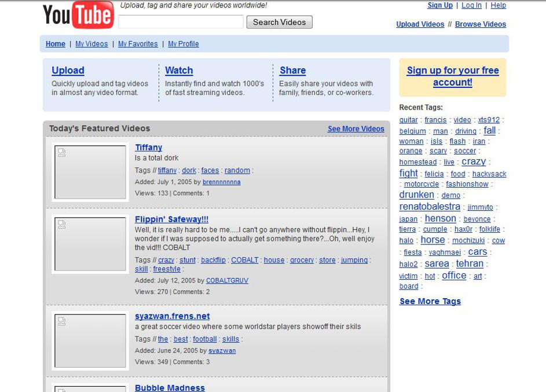Screen dimensions: 546x392
Task: Go to the My Videos tab
Action: [x=91, y=44]
